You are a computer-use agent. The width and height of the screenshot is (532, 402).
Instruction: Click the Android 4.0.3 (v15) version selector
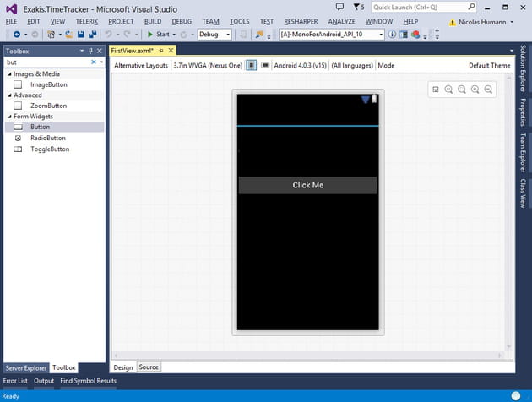(301, 66)
